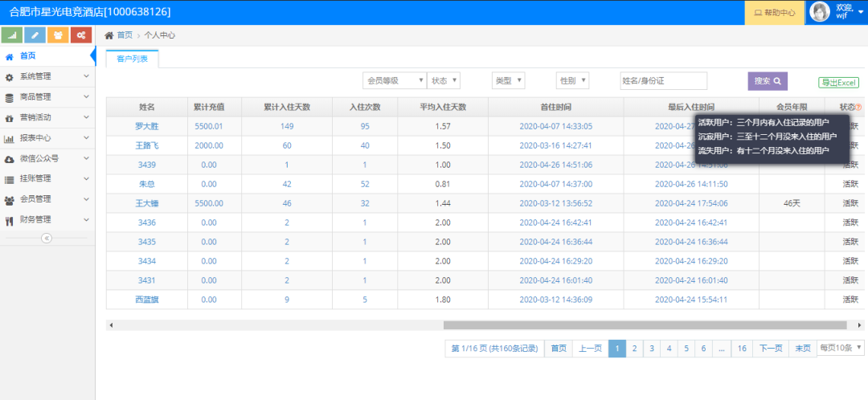Go to pagination page 16

(742, 349)
